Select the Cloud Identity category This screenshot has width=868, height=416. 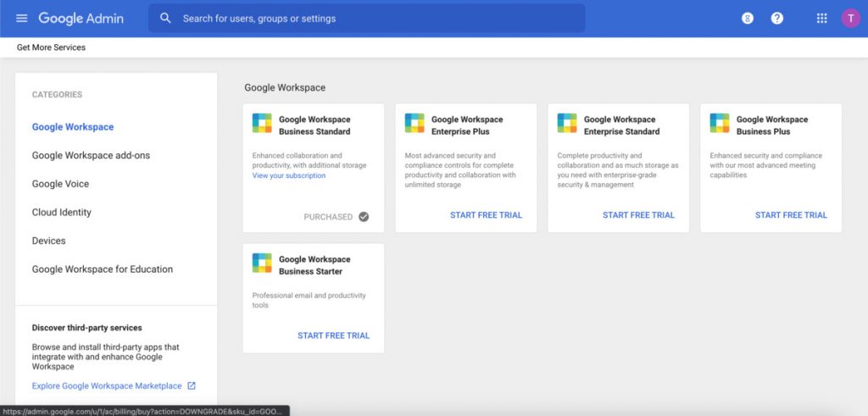tap(61, 213)
